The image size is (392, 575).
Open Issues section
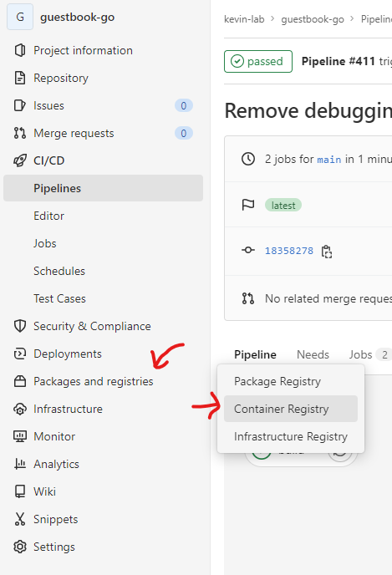click(x=48, y=105)
